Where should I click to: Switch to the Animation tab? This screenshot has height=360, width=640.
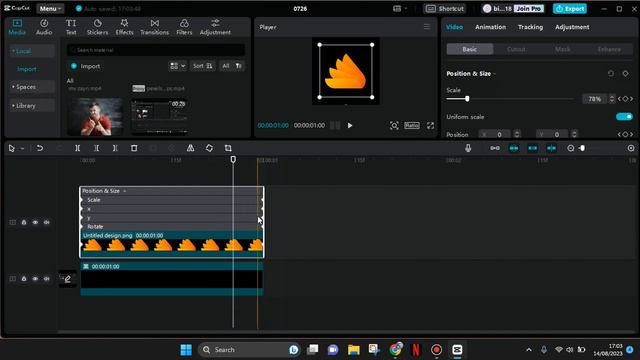(x=490, y=27)
